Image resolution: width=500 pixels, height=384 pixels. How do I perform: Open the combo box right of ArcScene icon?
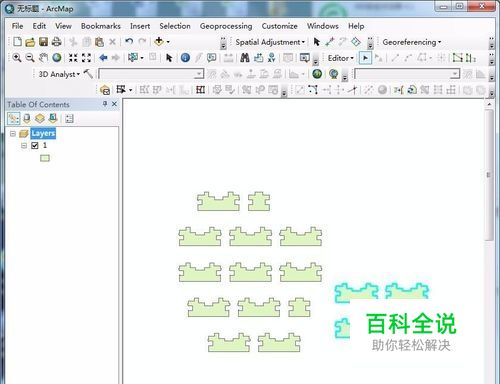(407, 74)
